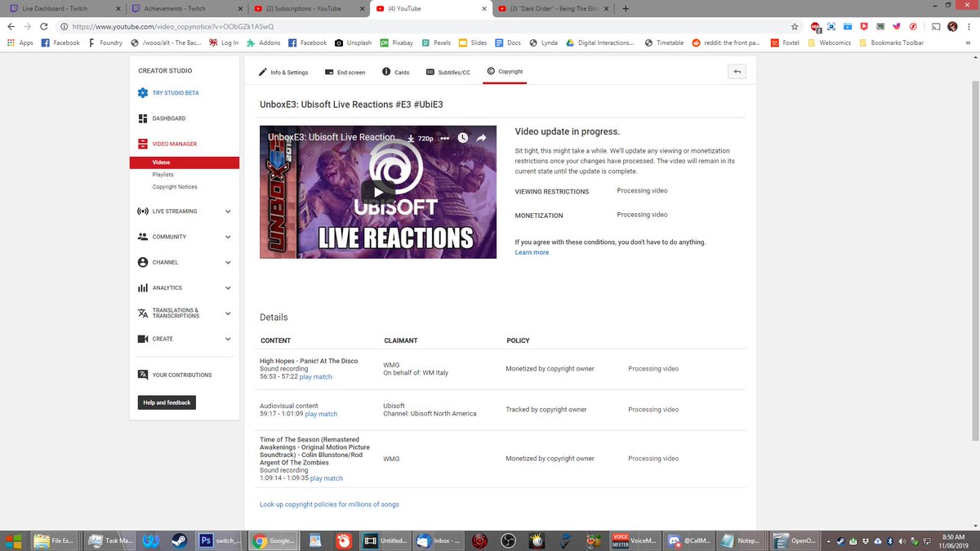Open the three-dot menu on the video player
This screenshot has height=551, width=980.
coord(445,138)
